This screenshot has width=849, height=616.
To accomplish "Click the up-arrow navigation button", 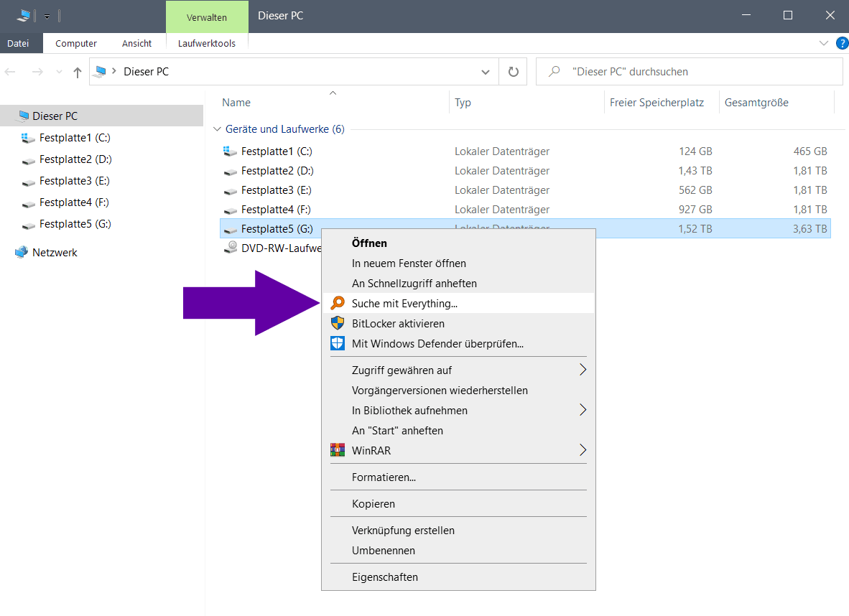I will [78, 72].
